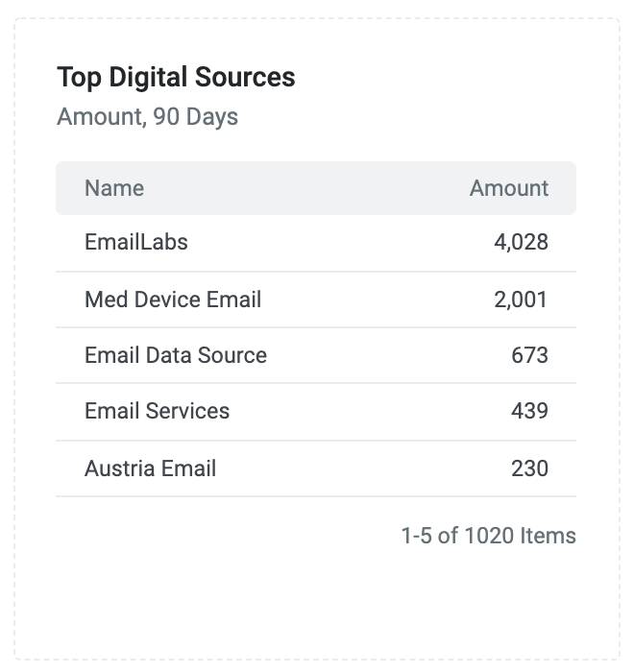Click the 4,028 amount value
The height and width of the screenshot is (672, 634).
pyautogui.click(x=521, y=242)
